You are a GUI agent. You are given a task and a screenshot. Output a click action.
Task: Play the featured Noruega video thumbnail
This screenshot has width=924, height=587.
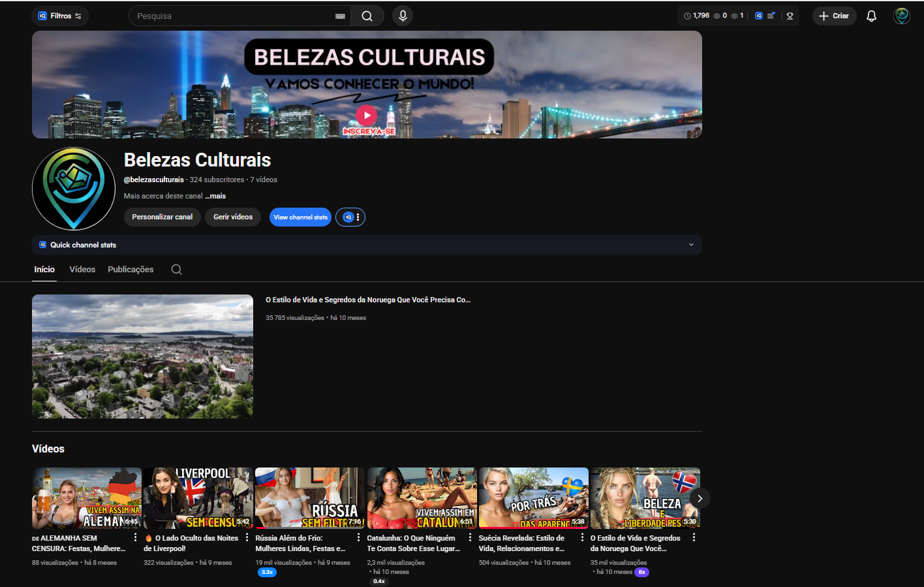tap(142, 357)
